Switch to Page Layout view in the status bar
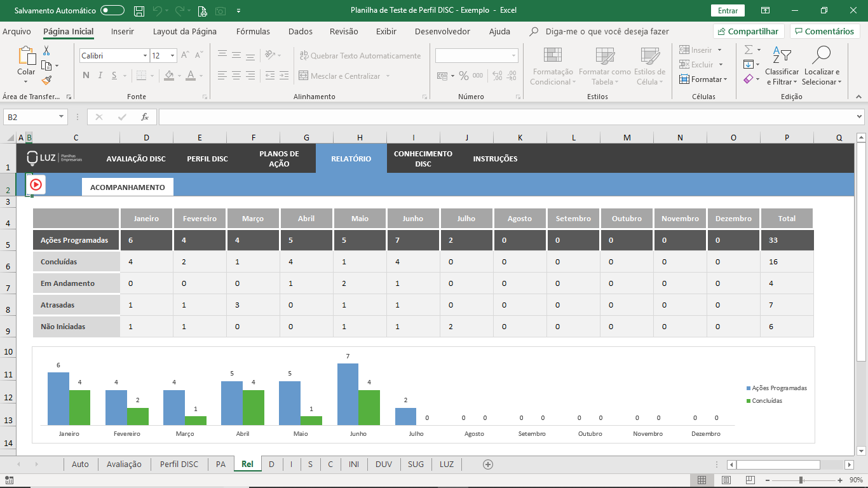This screenshot has height=488, width=868. (726, 480)
